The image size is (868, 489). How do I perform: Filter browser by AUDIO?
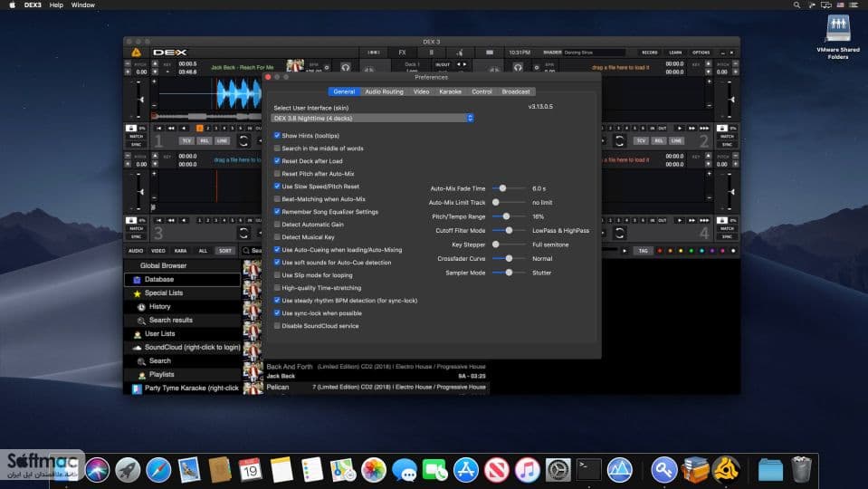pyautogui.click(x=136, y=251)
